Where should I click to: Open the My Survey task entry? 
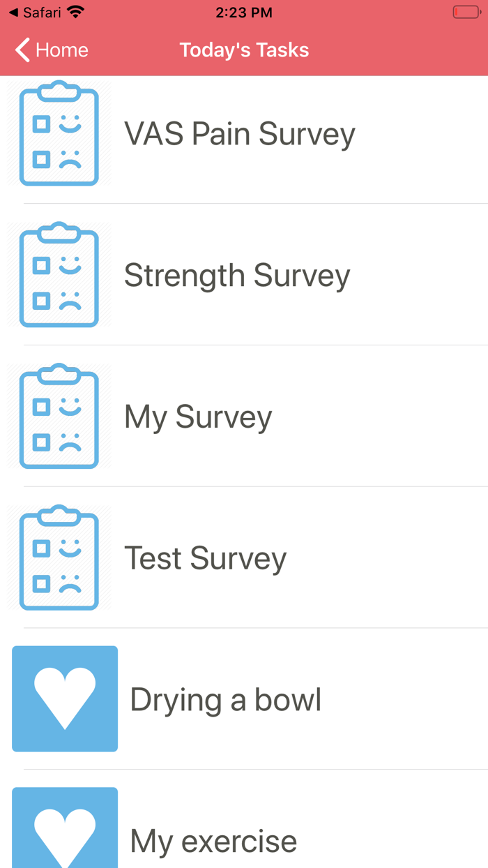click(197, 416)
